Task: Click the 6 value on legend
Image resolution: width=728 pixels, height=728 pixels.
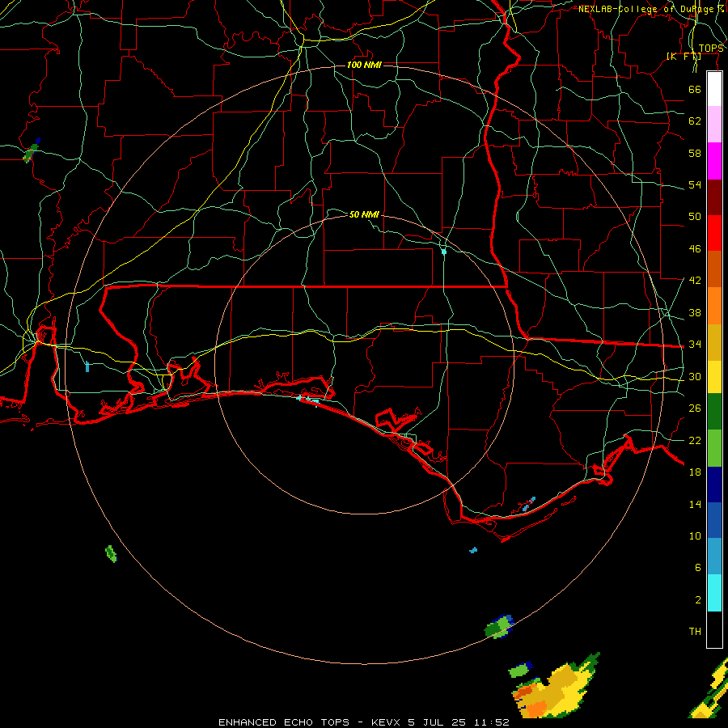Action: pyautogui.click(x=697, y=568)
